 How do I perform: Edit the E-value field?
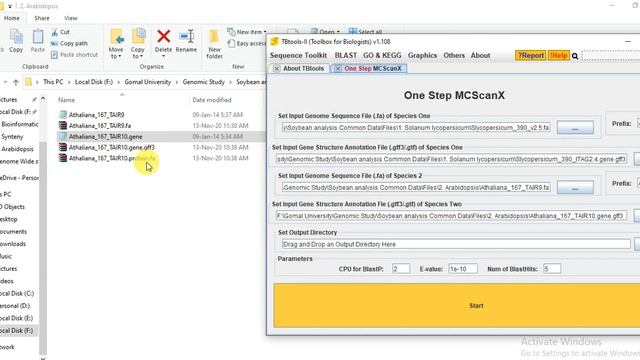click(x=463, y=269)
